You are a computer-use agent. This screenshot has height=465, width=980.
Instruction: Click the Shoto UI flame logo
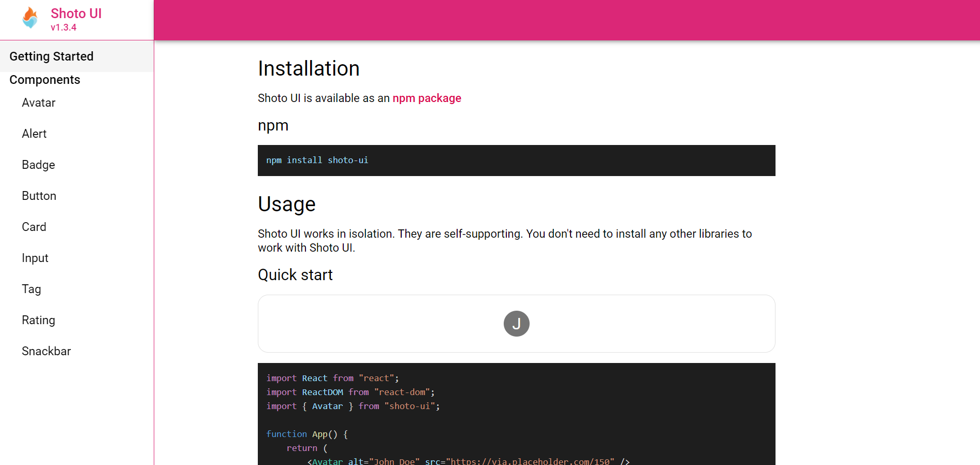31,18
